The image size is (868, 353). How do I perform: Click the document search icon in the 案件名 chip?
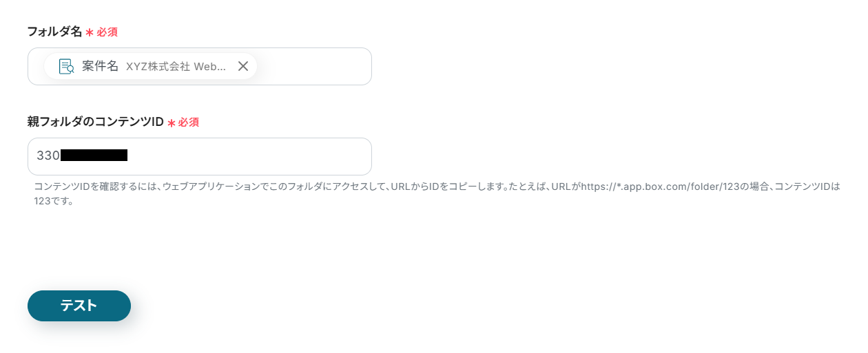(x=66, y=66)
